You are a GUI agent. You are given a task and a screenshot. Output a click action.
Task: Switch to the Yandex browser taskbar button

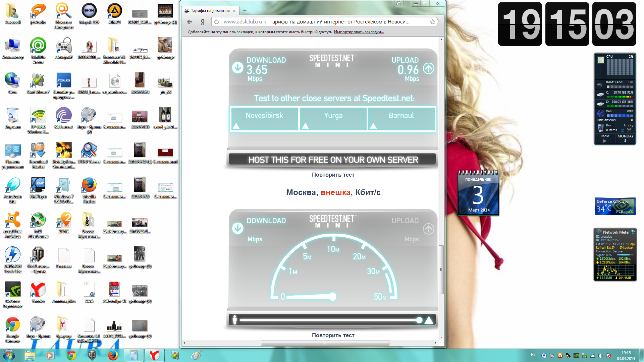[154, 355]
